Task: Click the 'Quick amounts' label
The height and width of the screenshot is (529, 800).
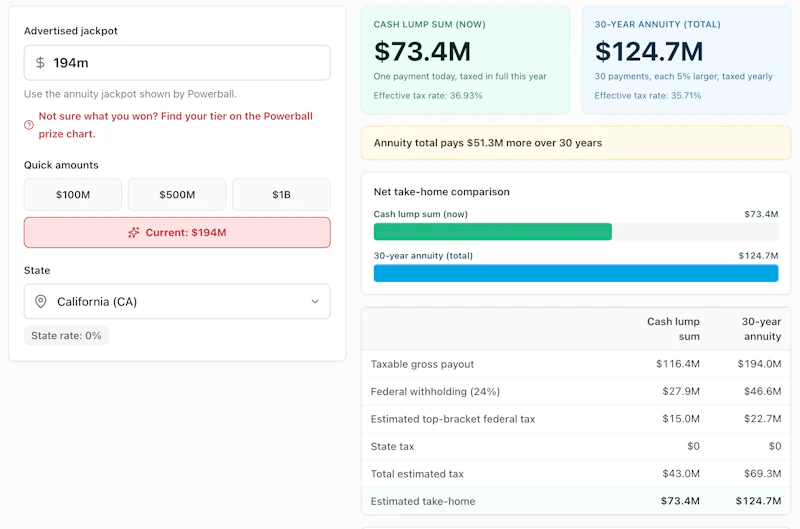Action: click(61, 165)
